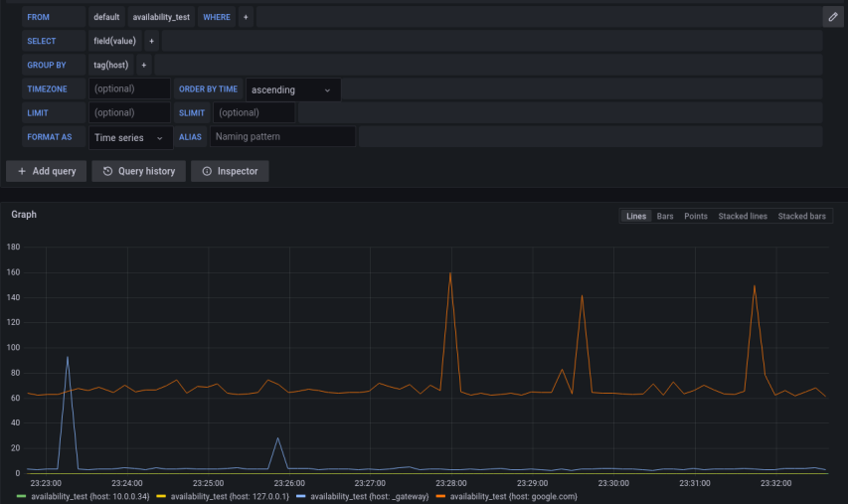Click the green color swatch for 10.0.0.34
The width and height of the screenshot is (848, 504).
(x=22, y=496)
